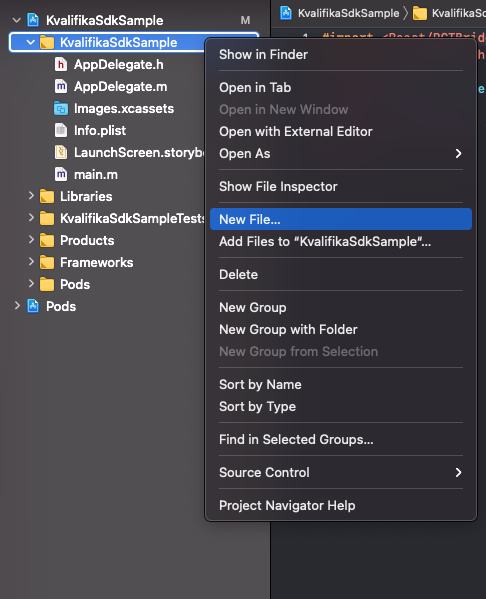Screen dimensions: 486x599
Task: Select the Images.xcassets asset catalog icon
Action: tap(61, 109)
